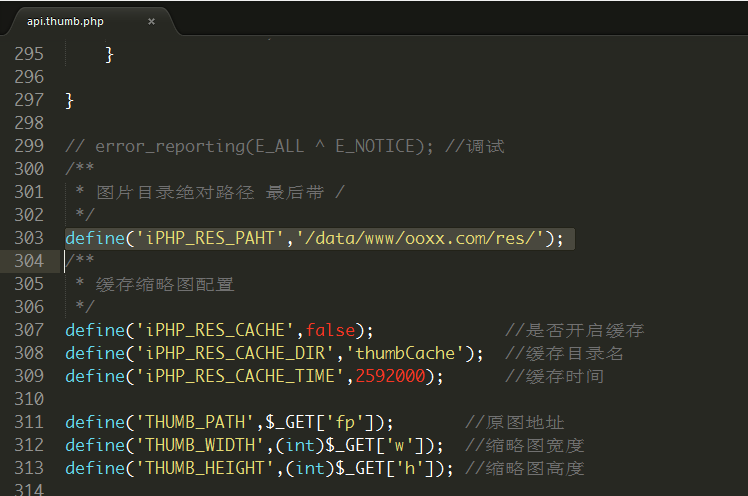Image resolution: width=748 pixels, height=496 pixels.
Task: Click line number 305 in gutter
Action: click(29, 284)
